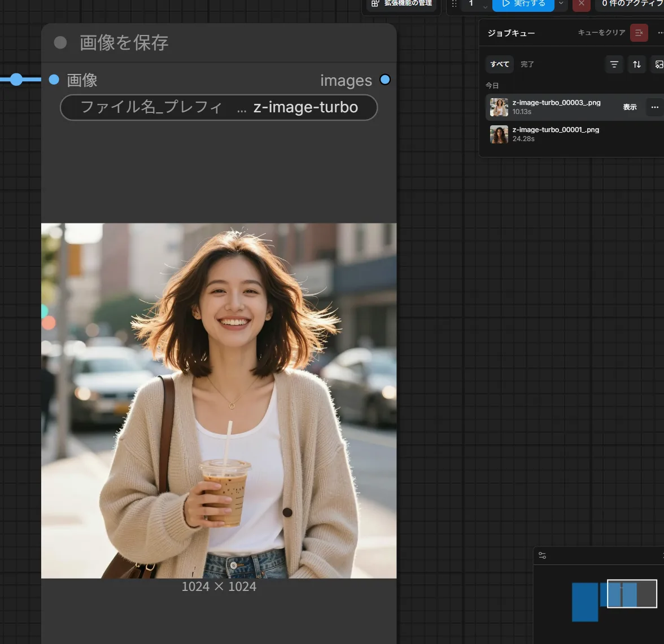Open the more options dots in the ジョブキュー header
664x644 pixels.
[659, 33]
